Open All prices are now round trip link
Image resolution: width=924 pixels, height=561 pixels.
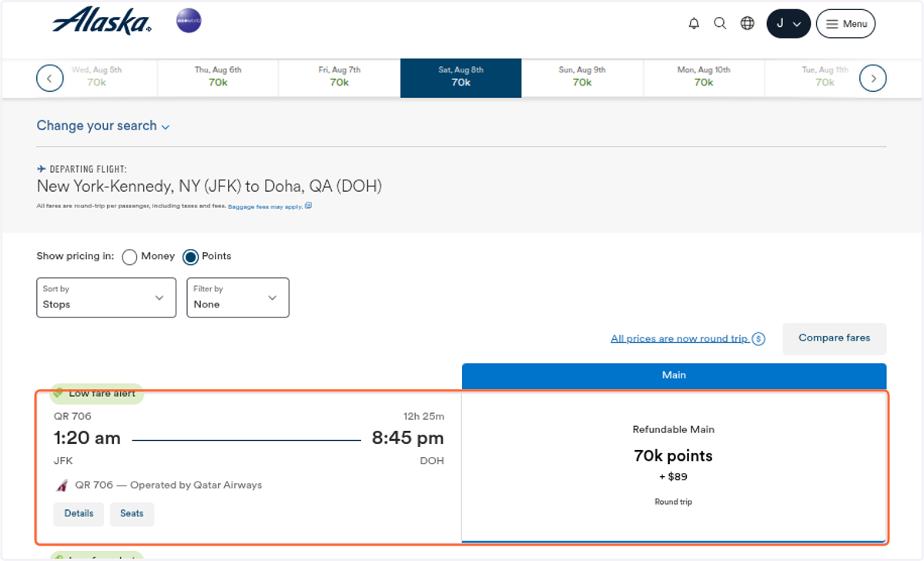coord(679,338)
